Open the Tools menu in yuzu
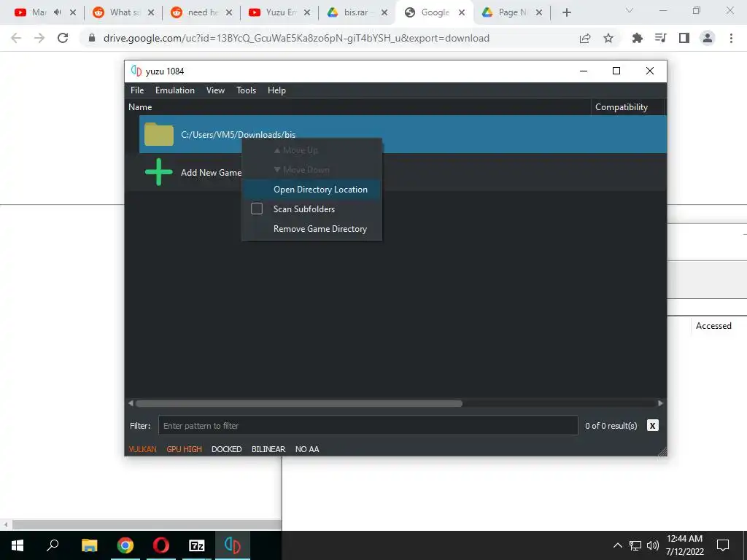 pos(247,90)
